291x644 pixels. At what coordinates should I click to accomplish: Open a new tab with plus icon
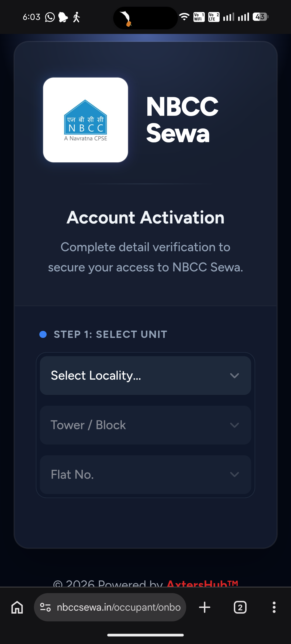click(205, 607)
